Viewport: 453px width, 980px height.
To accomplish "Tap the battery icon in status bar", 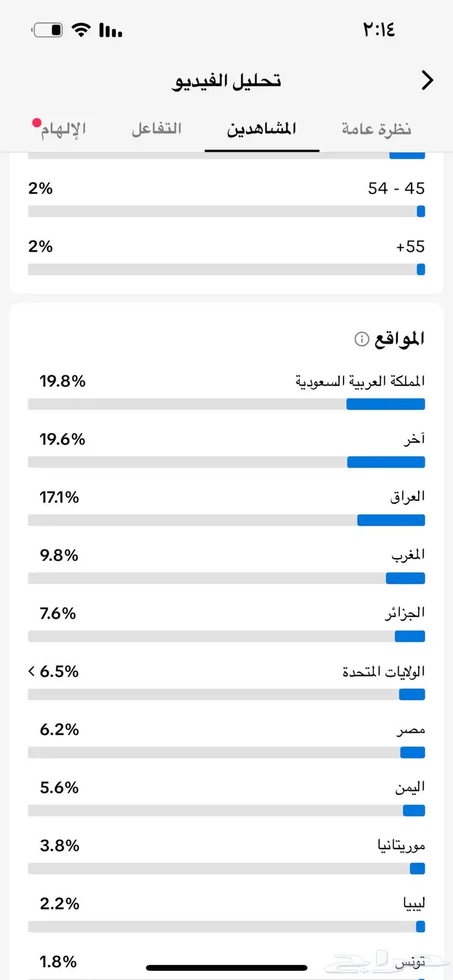I will click(48, 30).
